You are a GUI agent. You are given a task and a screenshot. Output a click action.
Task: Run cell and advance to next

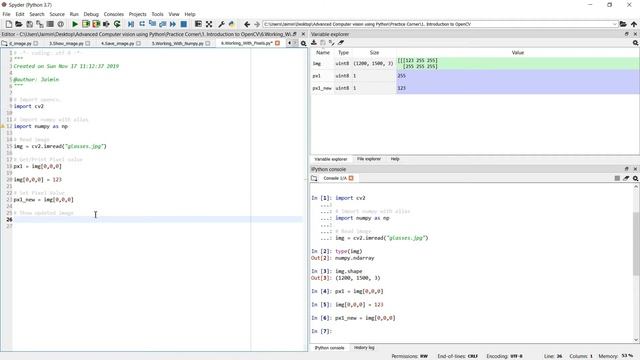pyautogui.click(x=96, y=24)
